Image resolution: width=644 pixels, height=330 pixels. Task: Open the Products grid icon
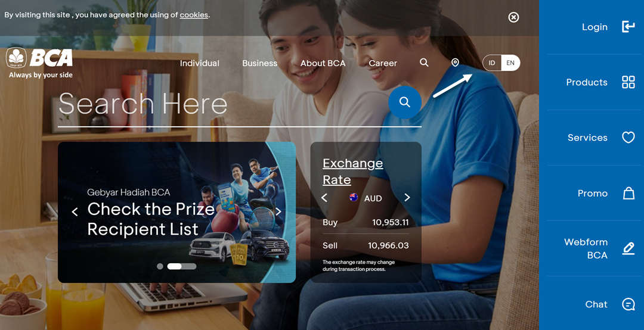point(628,82)
